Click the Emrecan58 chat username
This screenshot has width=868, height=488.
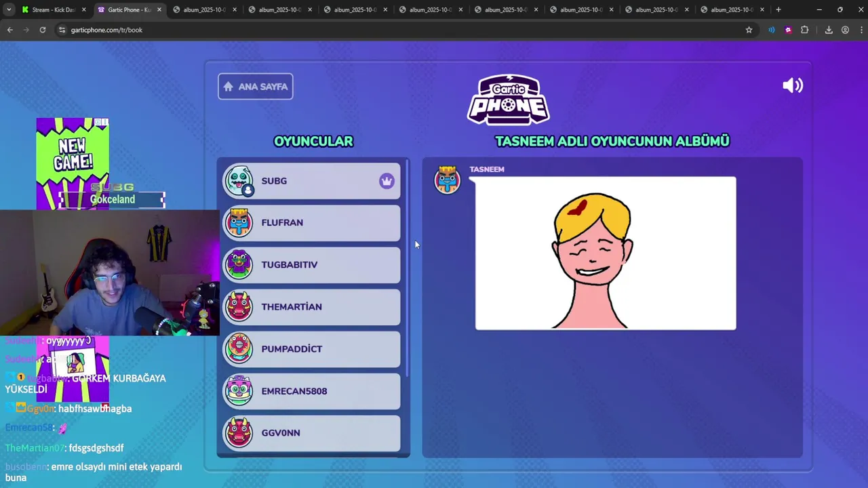(28, 428)
